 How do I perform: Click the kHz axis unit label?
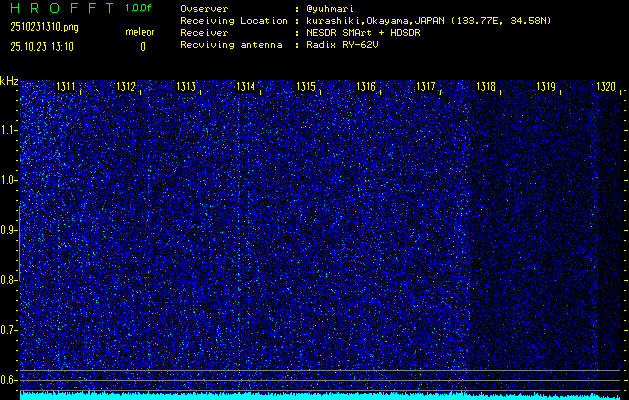pos(9,81)
